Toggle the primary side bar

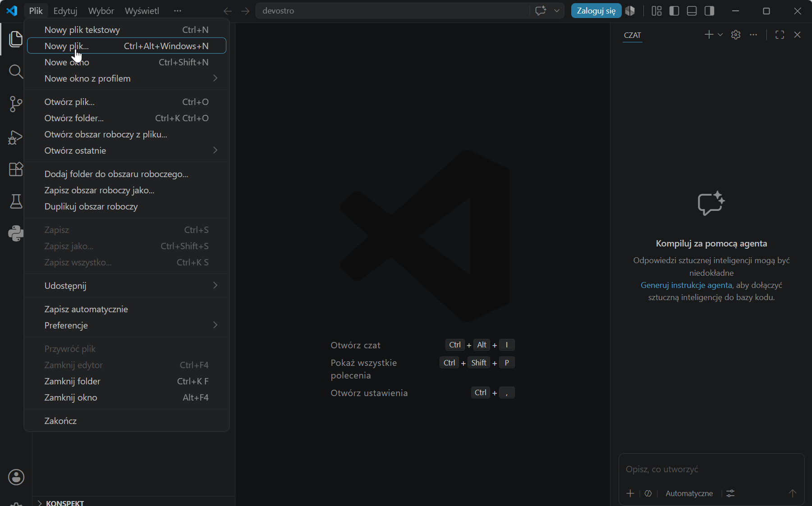click(674, 11)
